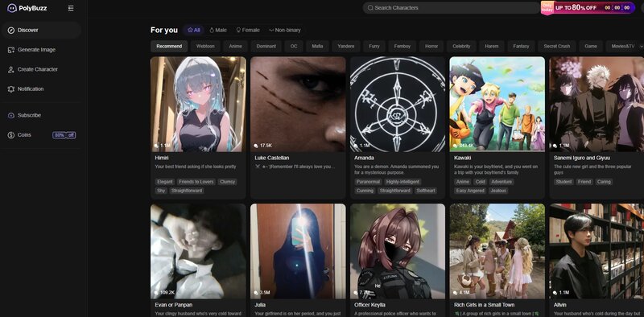Screen dimensions: 644x317
Task: Click the Himiri character name
Action: click(162, 158)
